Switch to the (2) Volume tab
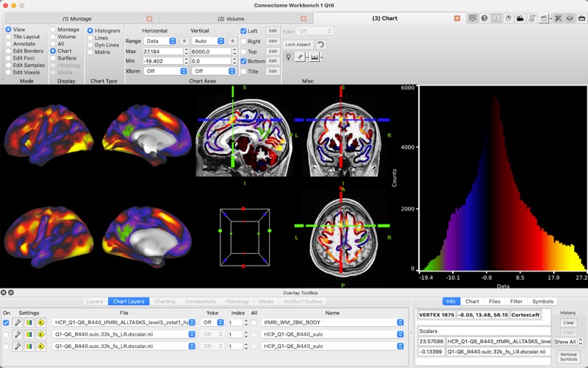588x368 pixels. click(231, 19)
